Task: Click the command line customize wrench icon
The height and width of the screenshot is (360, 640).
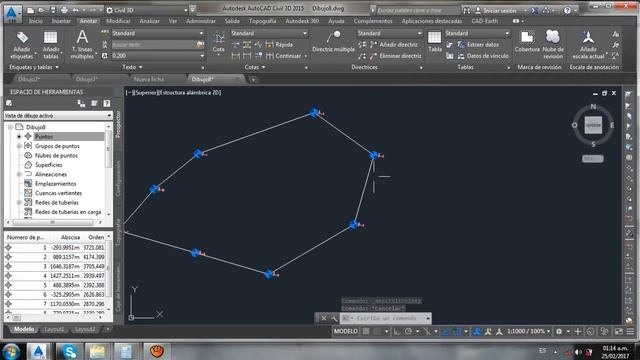Action: (334, 318)
